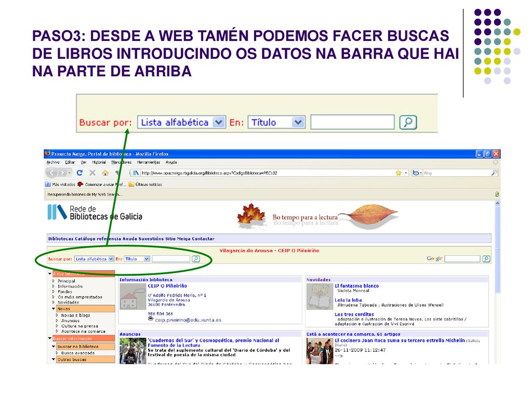532x399 pixels.
Task: Click the Novidades book thumbnail image
Action: pos(320,297)
